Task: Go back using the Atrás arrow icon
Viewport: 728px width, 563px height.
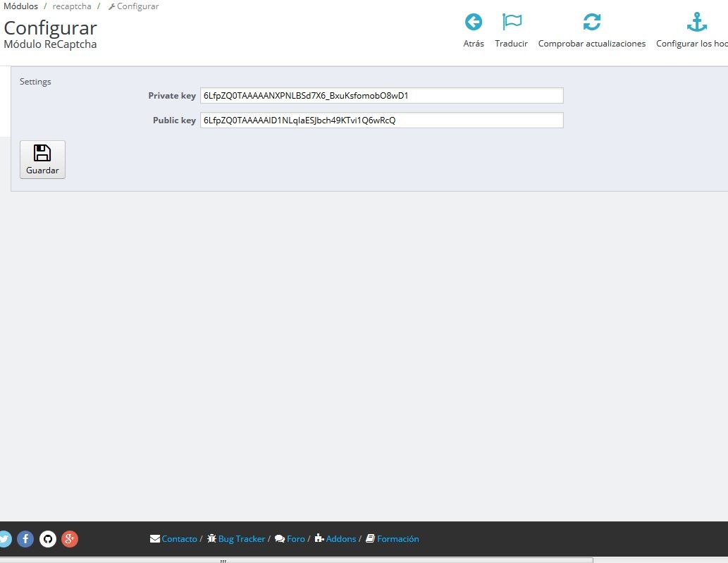Action: 473,22
